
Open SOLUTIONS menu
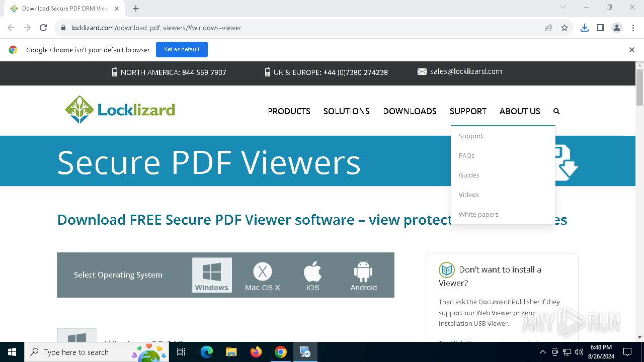(x=347, y=111)
